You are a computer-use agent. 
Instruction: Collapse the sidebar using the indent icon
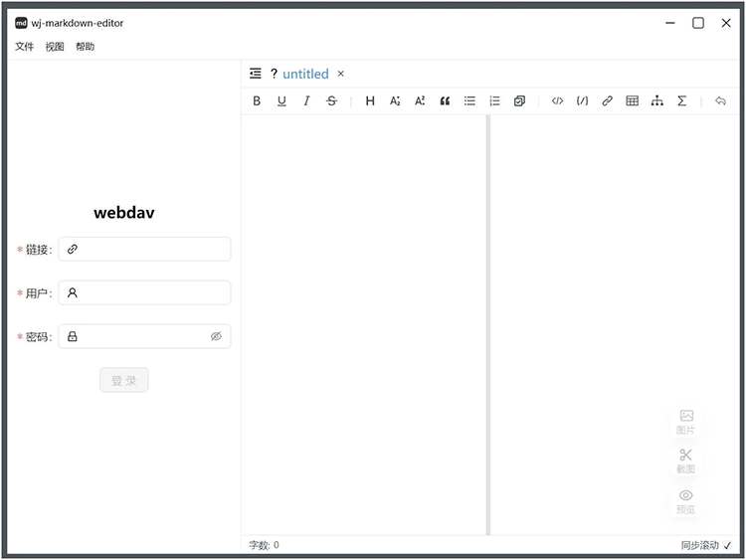[256, 73]
